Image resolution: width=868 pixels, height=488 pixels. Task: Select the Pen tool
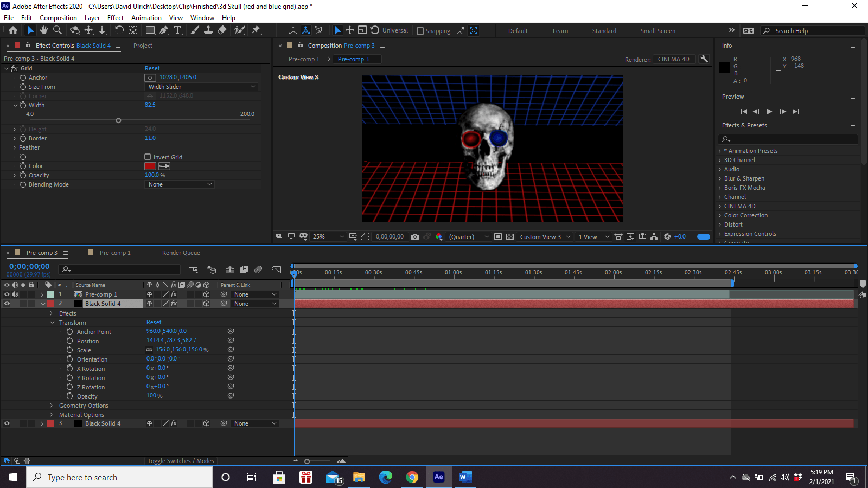pyautogui.click(x=163, y=30)
